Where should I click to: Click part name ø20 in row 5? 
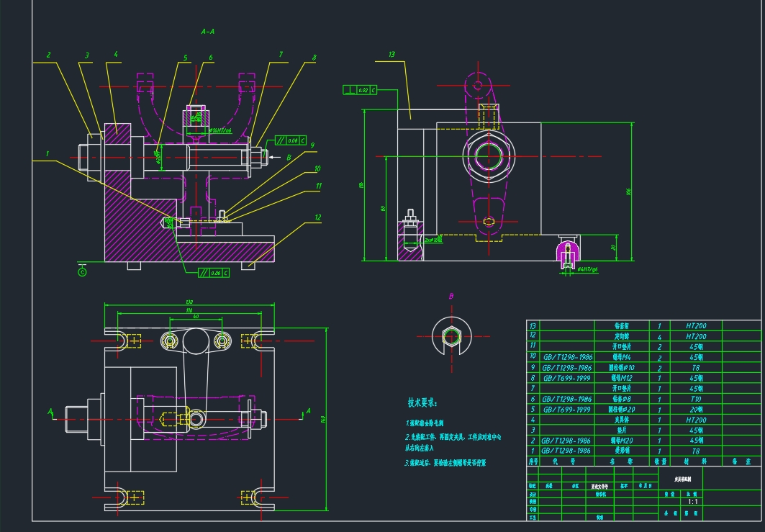(622, 410)
